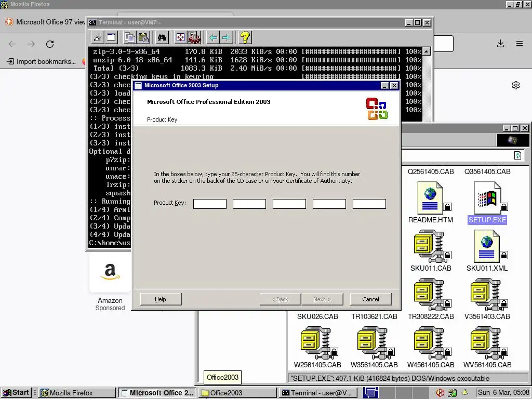Click the TR103621.CAB file name

pyautogui.click(x=374, y=316)
